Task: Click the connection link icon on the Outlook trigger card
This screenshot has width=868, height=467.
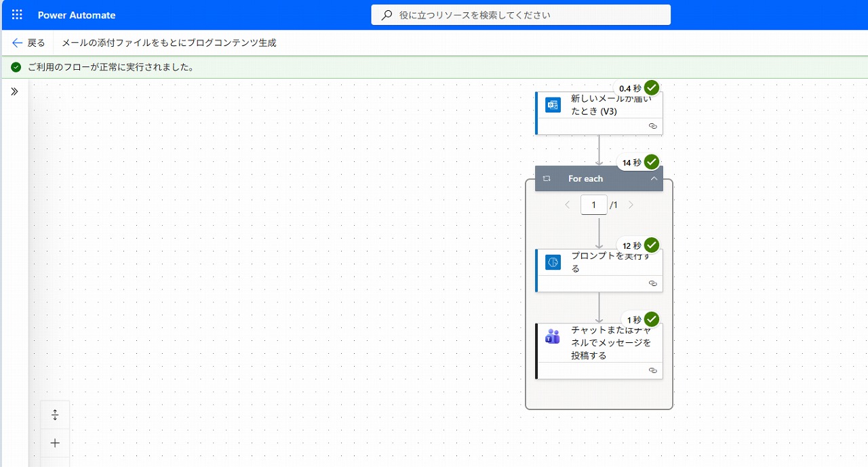Action: [653, 126]
